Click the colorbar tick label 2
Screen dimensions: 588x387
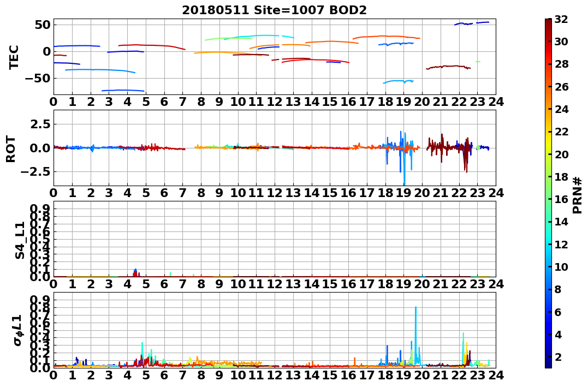(559, 356)
